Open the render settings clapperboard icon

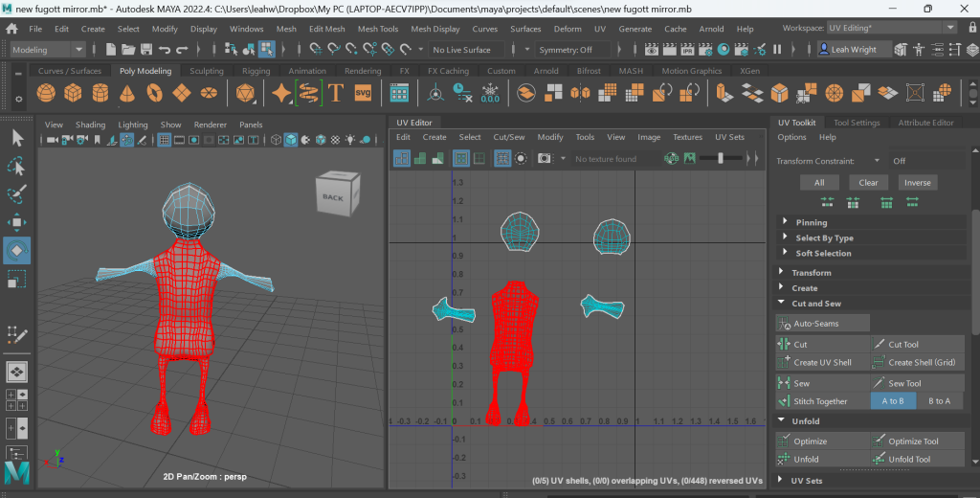(705, 50)
